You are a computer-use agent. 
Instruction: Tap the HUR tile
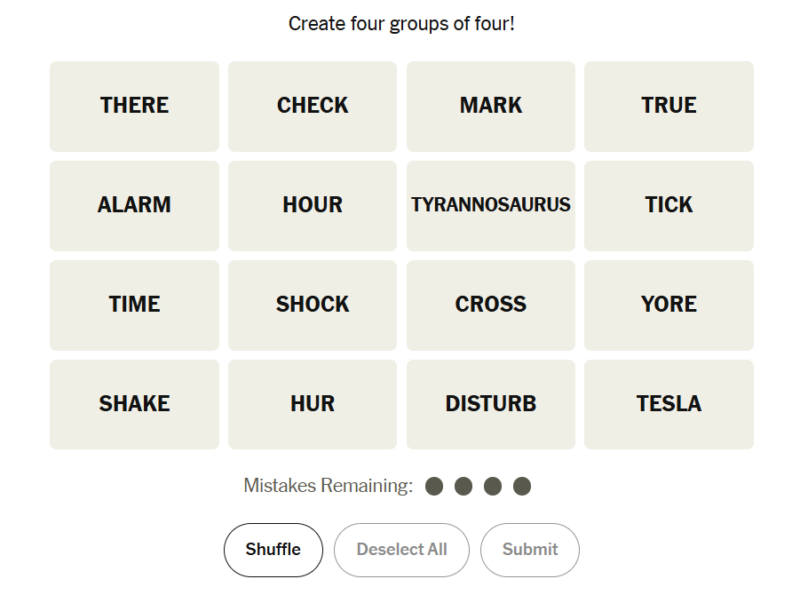(312, 404)
